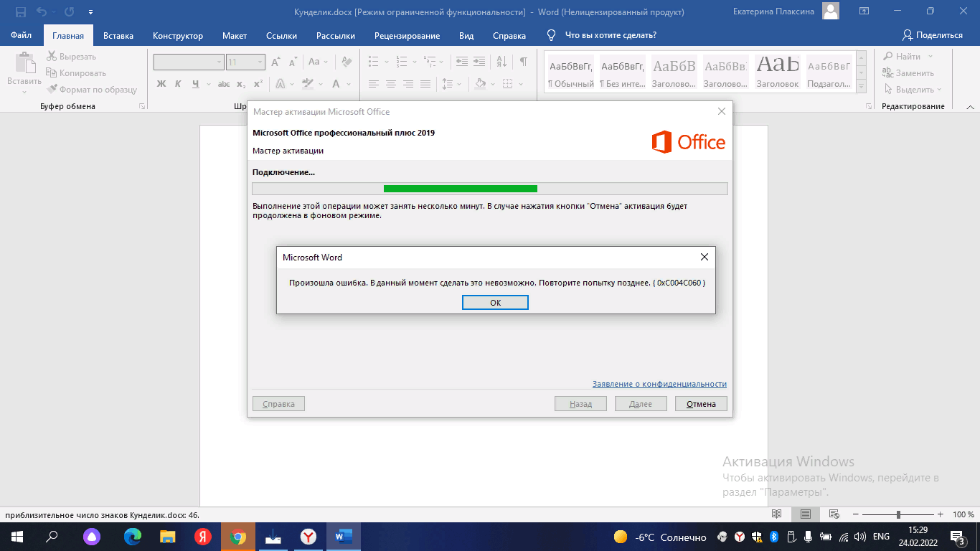980x551 pixels.
Task: Click the align left icon
Action: (373, 84)
